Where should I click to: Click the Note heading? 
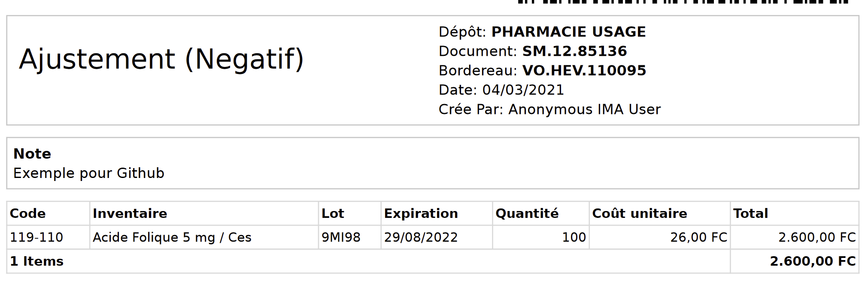tap(32, 153)
